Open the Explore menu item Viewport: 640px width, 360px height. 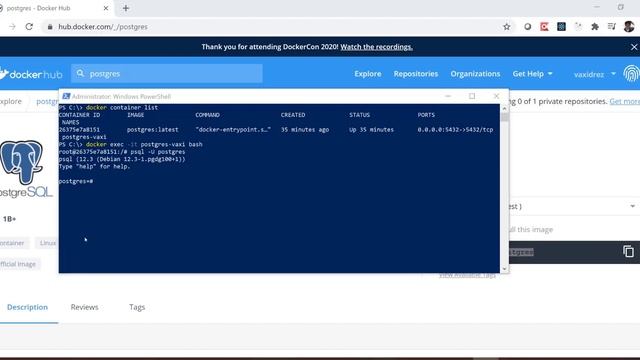click(x=368, y=74)
